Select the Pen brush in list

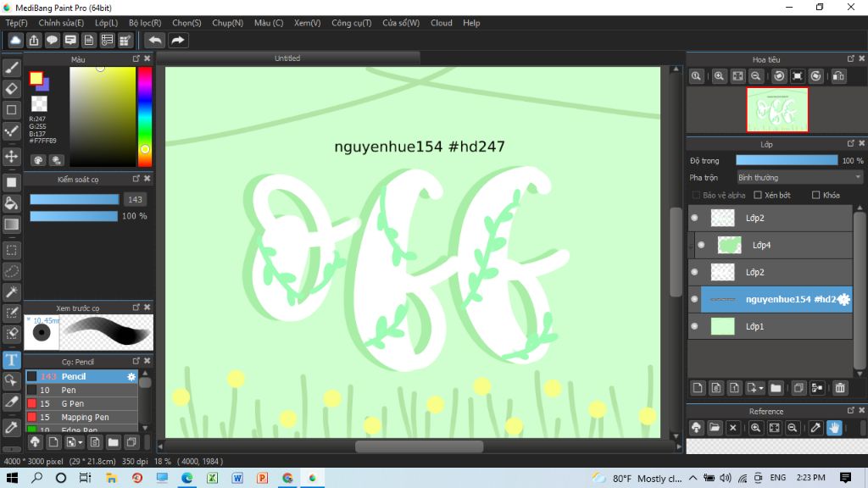coord(82,390)
